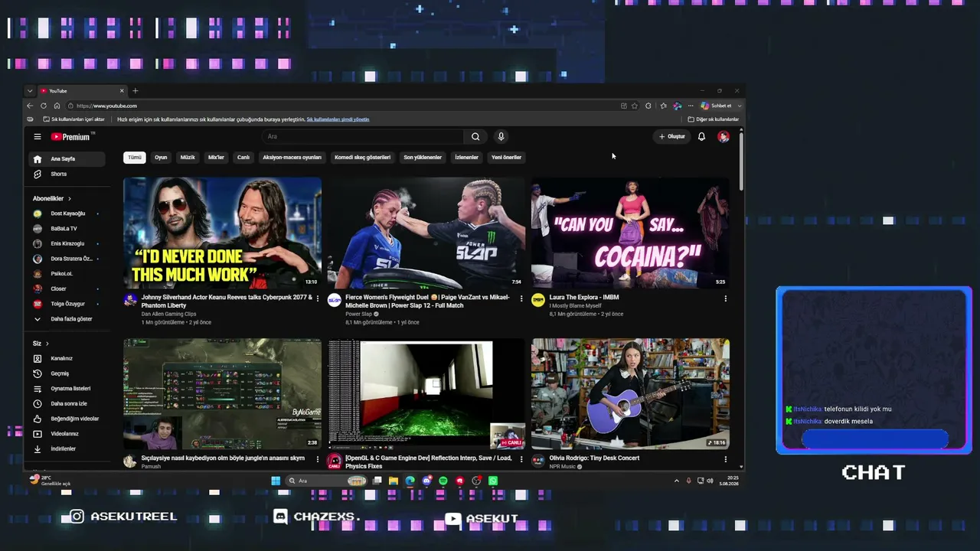The height and width of the screenshot is (551, 980).
Task: Open the Power Slap channel avatar
Action: pyautogui.click(x=335, y=300)
